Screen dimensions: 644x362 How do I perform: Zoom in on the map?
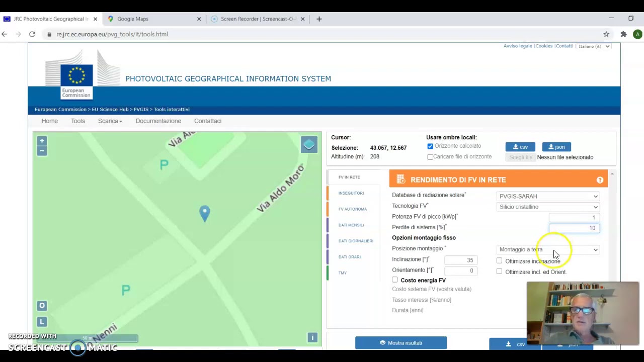[x=42, y=141]
